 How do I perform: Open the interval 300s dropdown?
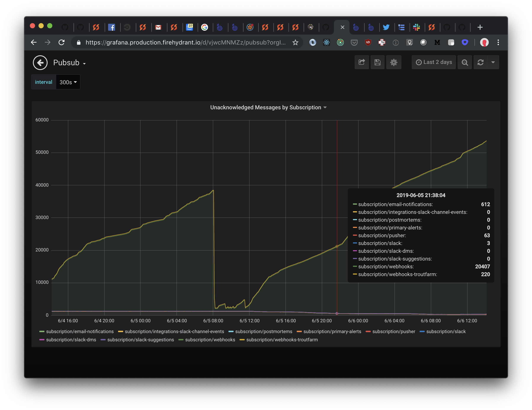tap(68, 82)
